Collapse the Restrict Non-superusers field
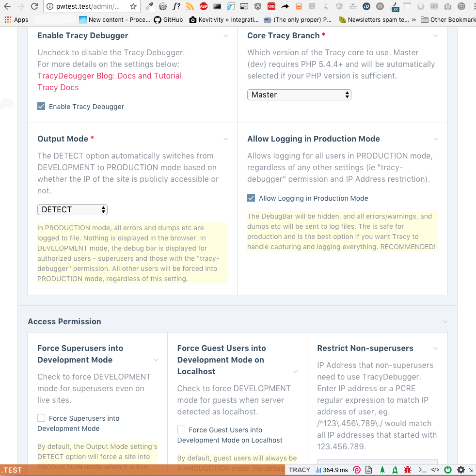Screen dimensions: 476x476 (435, 349)
